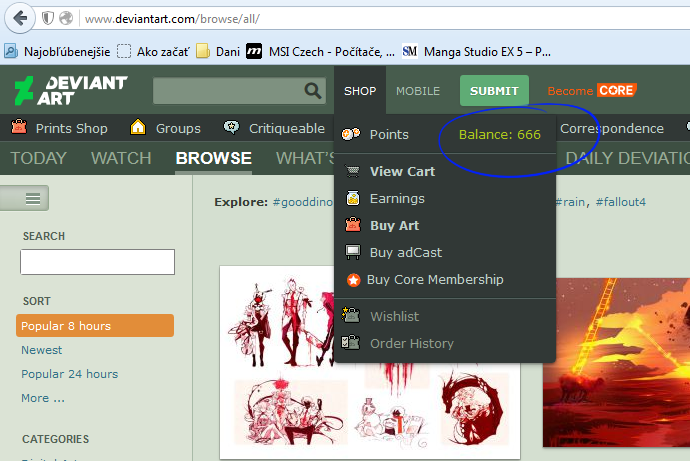Click the Earnings jar icon

353,198
